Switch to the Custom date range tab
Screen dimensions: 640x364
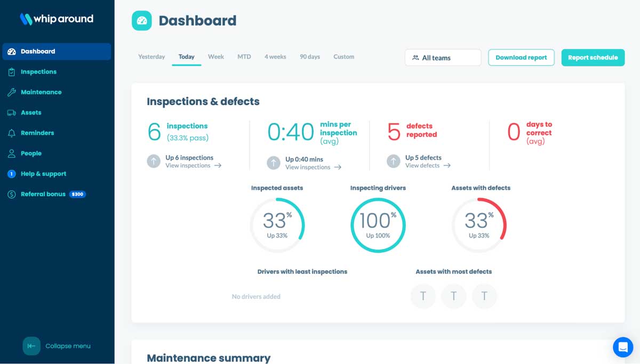(343, 56)
